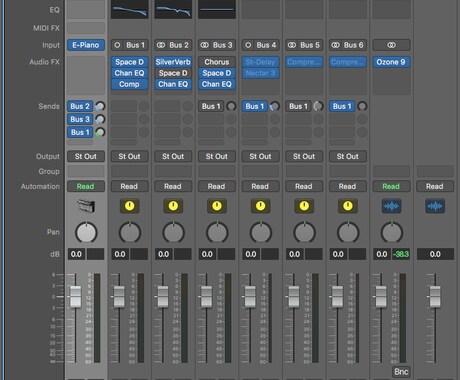Click the -38.3 peak level display on Ozone 9 strip
Screen dimensions: 460x380
click(401, 254)
